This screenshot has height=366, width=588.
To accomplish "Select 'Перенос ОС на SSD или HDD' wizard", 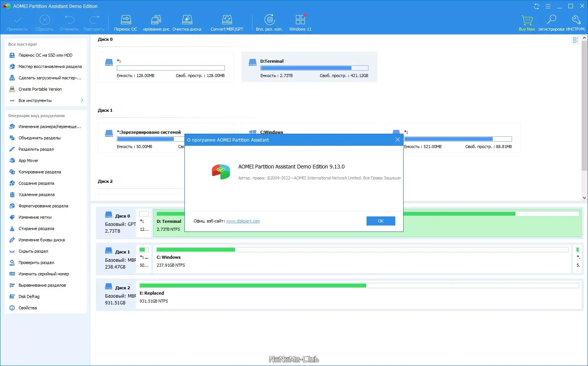I will click(x=45, y=55).
